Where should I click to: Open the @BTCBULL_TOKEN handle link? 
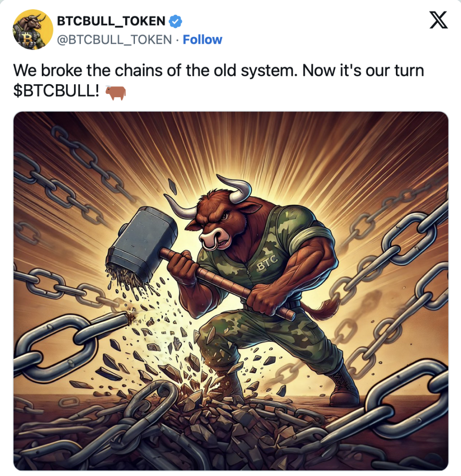114,40
